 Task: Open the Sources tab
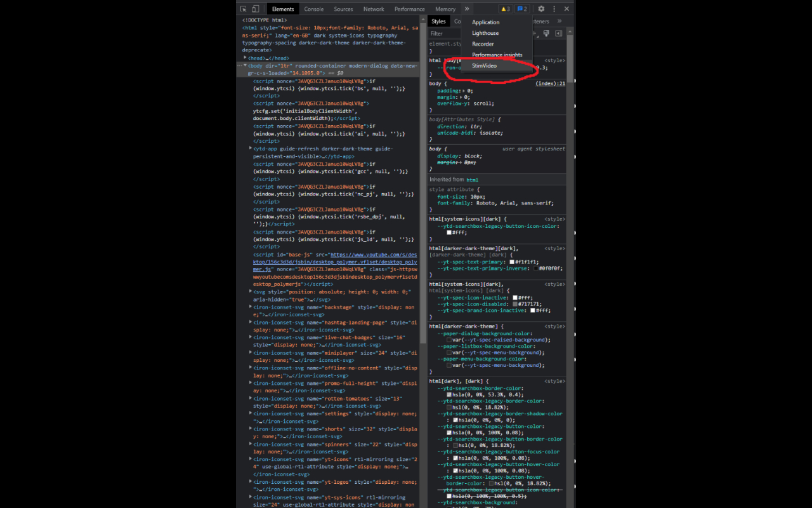343,9
